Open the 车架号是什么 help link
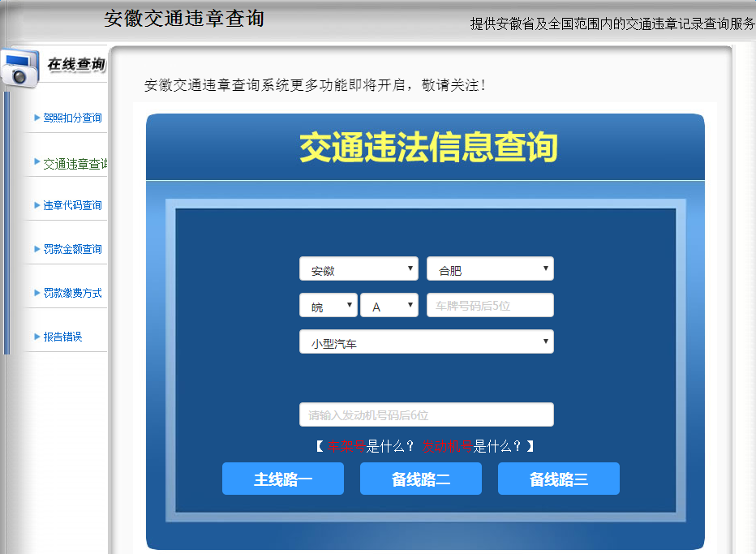756x554 pixels. coord(346,444)
